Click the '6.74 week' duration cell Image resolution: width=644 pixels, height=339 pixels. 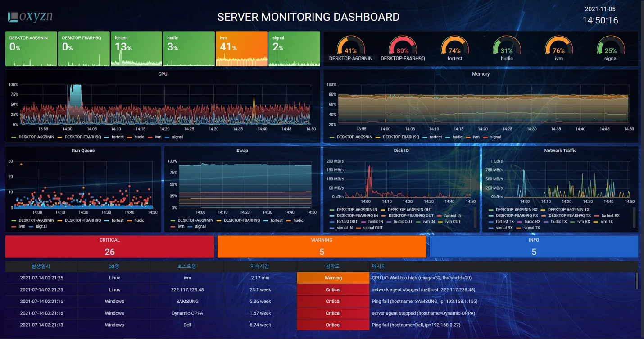point(260,325)
